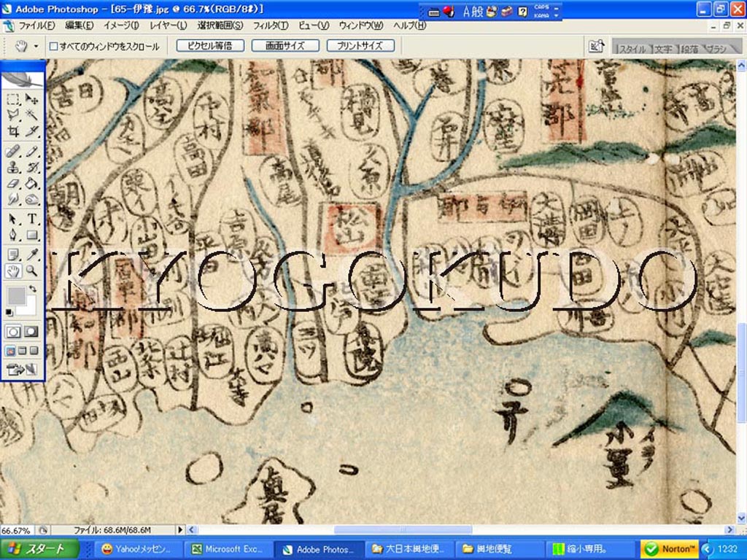Open the スタート menu button

(x=39, y=549)
